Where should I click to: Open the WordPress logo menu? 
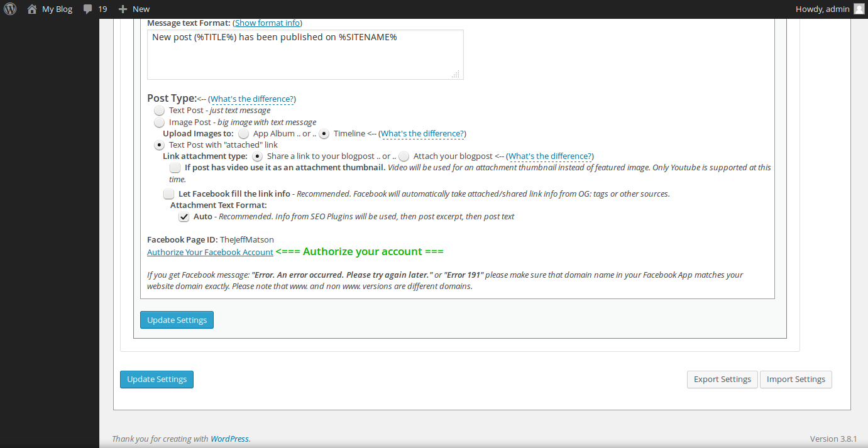10,9
